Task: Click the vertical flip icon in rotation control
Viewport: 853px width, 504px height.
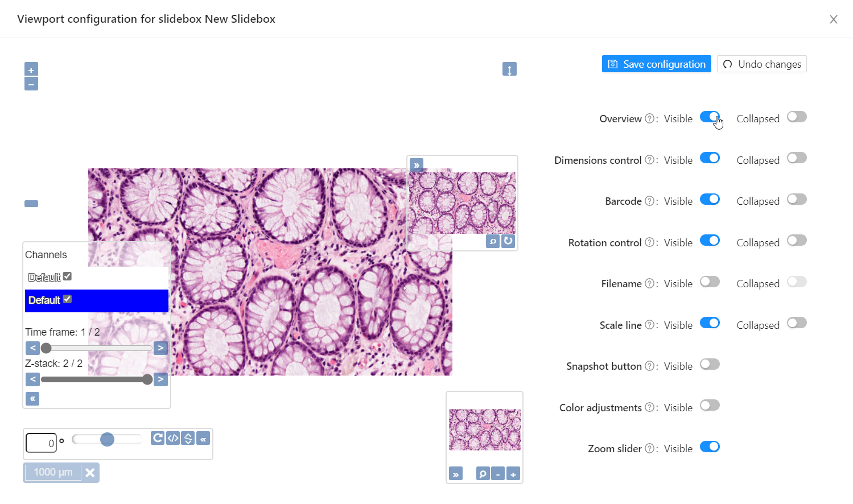Action: (188, 438)
